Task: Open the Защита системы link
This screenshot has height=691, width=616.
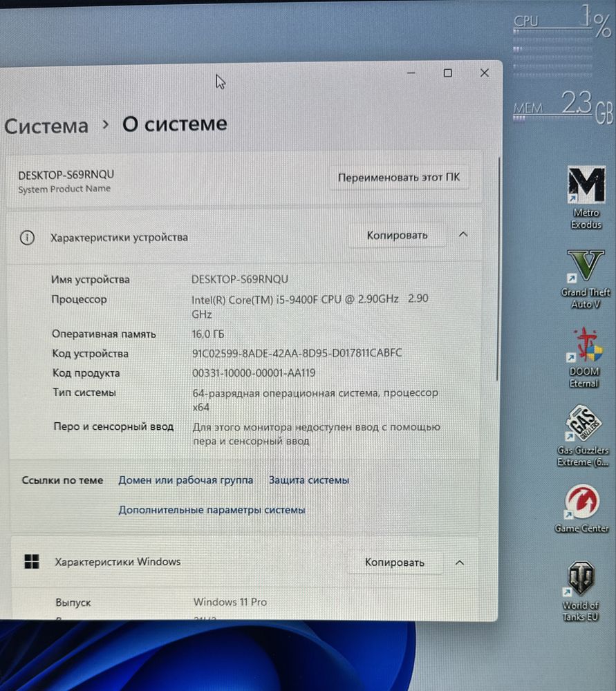Action: pos(309,480)
